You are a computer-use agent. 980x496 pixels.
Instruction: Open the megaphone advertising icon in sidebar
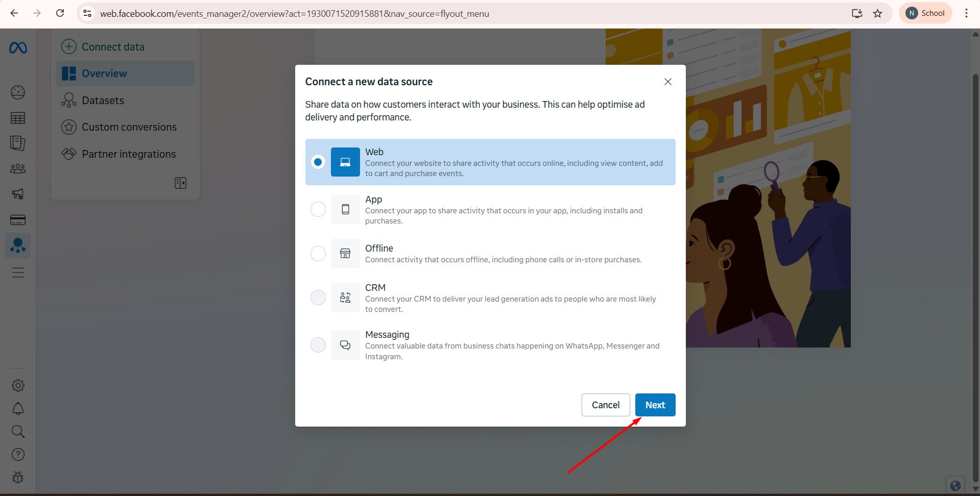(x=18, y=194)
